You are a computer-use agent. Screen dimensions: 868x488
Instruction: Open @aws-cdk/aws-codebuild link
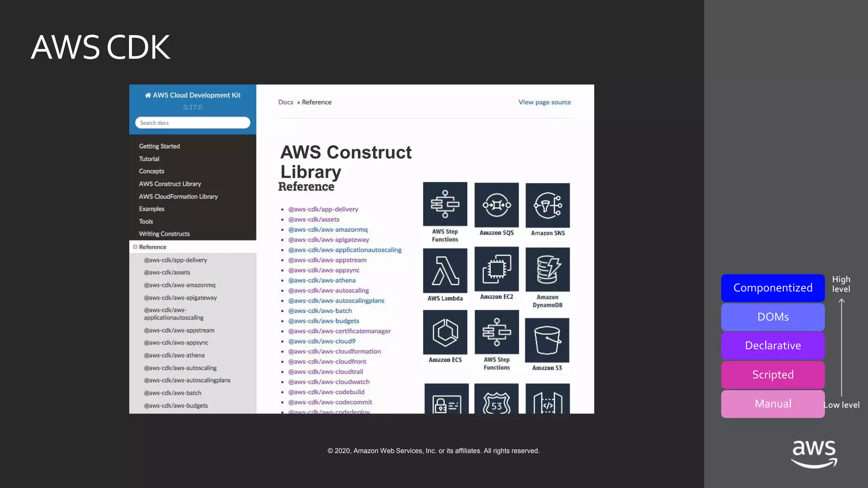[326, 392]
